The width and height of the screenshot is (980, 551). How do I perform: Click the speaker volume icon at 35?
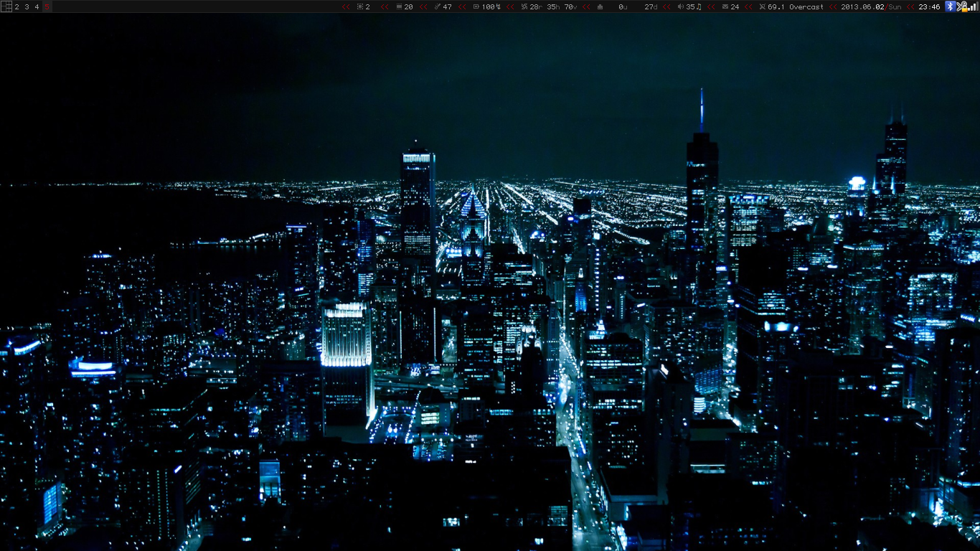(681, 6)
